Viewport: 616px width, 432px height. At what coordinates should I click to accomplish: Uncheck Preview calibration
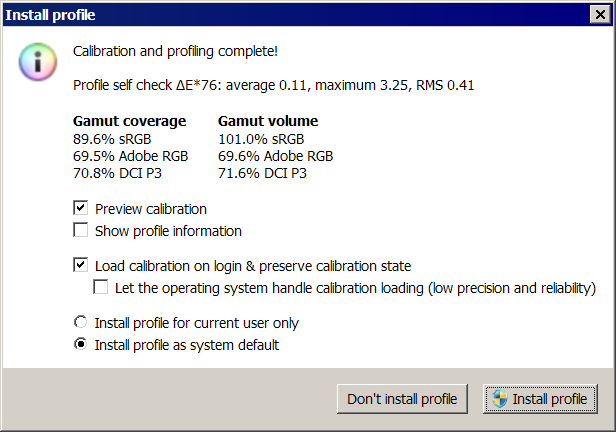tap(81, 209)
